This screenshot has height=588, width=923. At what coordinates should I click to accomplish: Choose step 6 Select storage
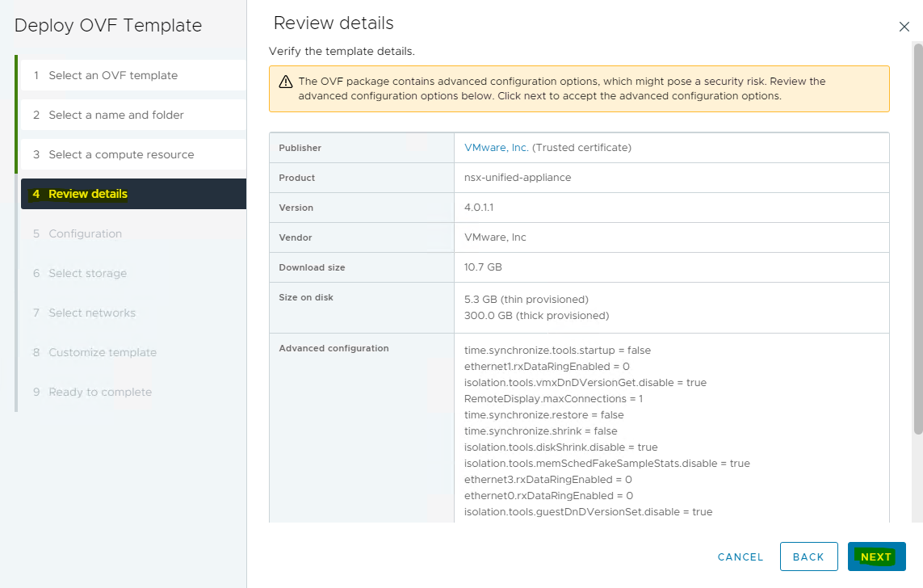pyautogui.click(x=87, y=273)
